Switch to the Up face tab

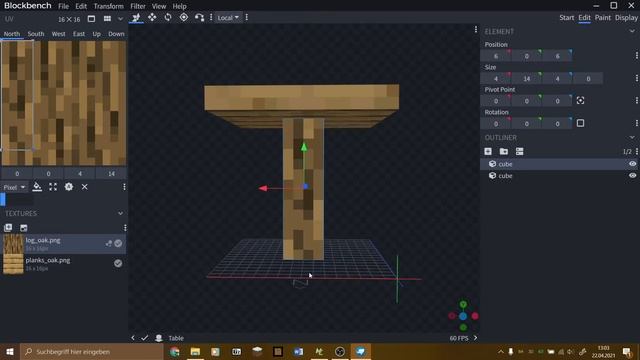point(96,34)
